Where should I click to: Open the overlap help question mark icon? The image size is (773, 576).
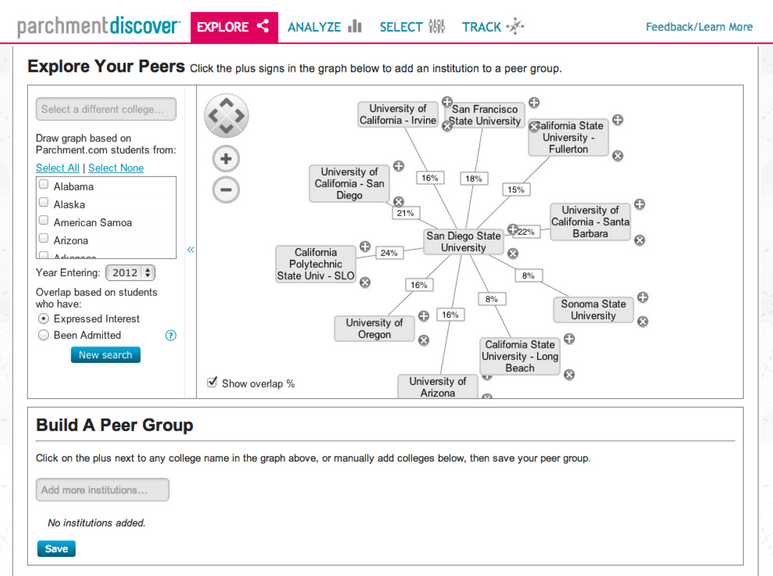(x=171, y=336)
